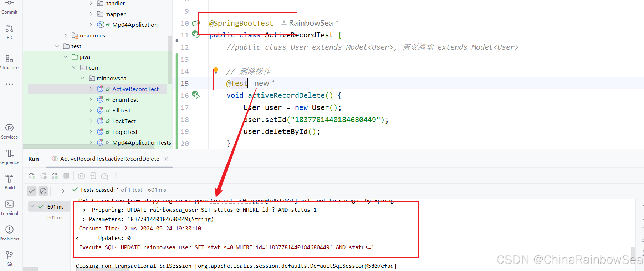The image size is (644, 271).
Task: Open the Structure tool window
Action: click(9, 62)
